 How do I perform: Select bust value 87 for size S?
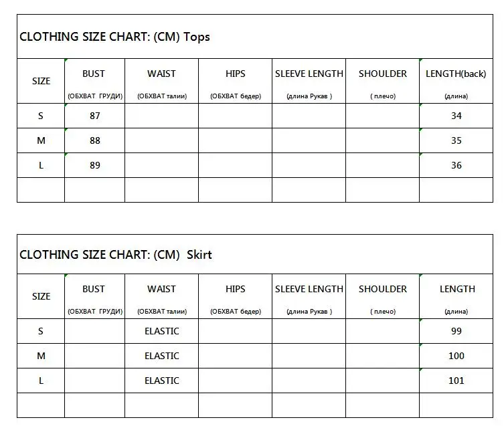(95, 116)
